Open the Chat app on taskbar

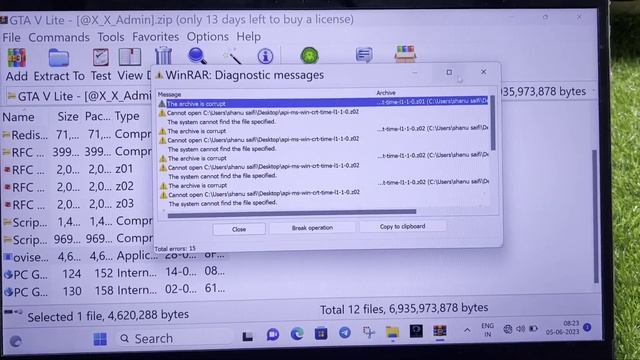[x=273, y=335]
